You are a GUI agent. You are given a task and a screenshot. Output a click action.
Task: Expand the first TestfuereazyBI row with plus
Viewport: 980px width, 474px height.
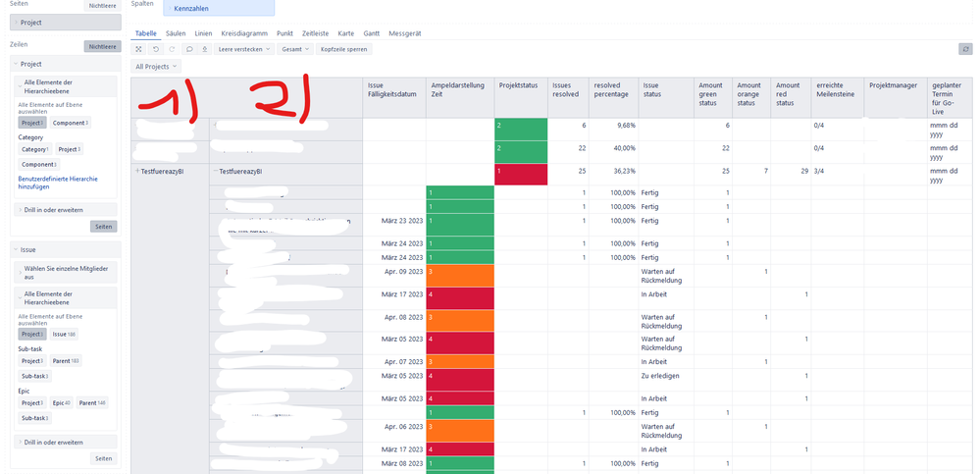[137, 171]
